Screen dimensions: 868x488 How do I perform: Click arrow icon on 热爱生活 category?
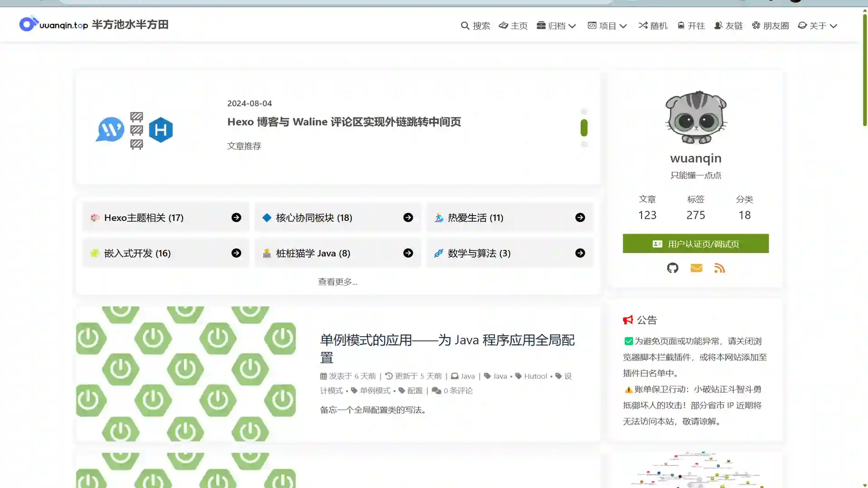pyautogui.click(x=580, y=217)
